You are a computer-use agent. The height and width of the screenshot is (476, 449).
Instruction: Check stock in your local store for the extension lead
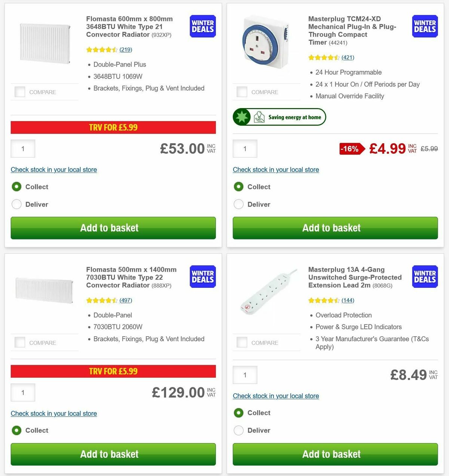(x=276, y=396)
